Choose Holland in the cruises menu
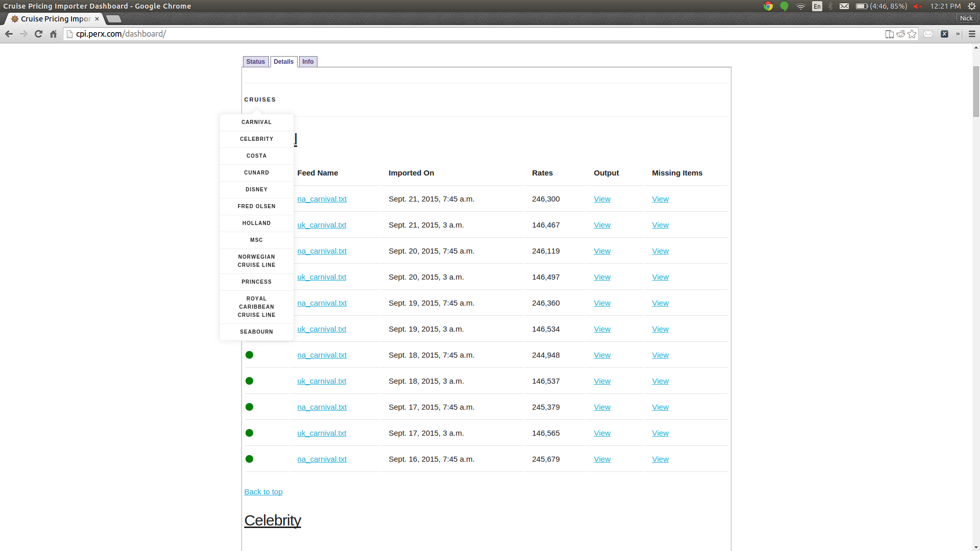The height and width of the screenshot is (551, 980). point(257,223)
